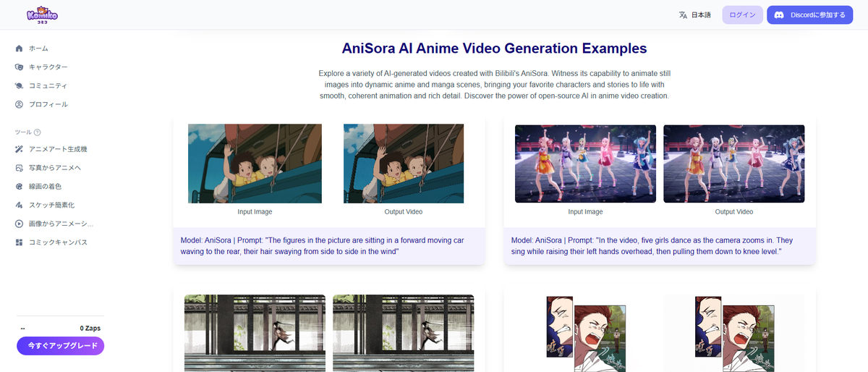Click the 0 Zaps balance text
868x372 pixels.
(90, 329)
